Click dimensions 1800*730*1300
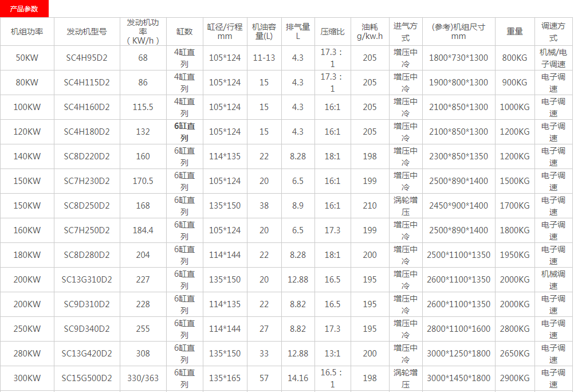Viewport: 574px width, 392px height. 458,58
